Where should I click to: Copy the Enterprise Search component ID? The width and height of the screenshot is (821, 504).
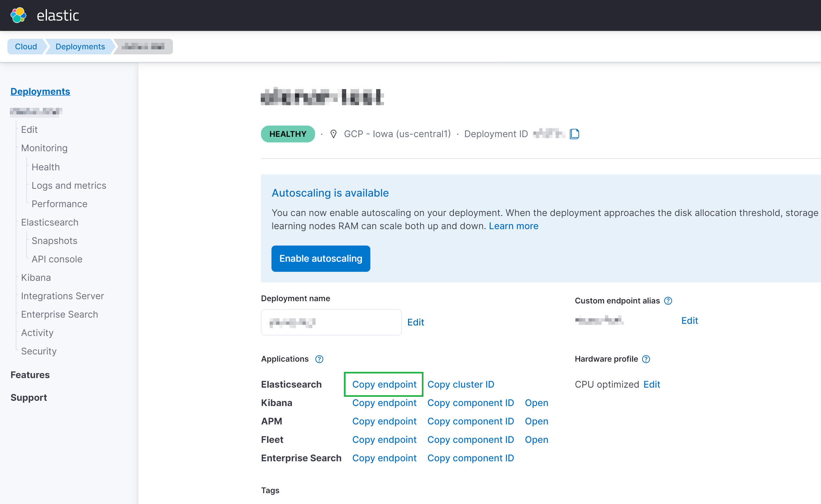(x=470, y=458)
